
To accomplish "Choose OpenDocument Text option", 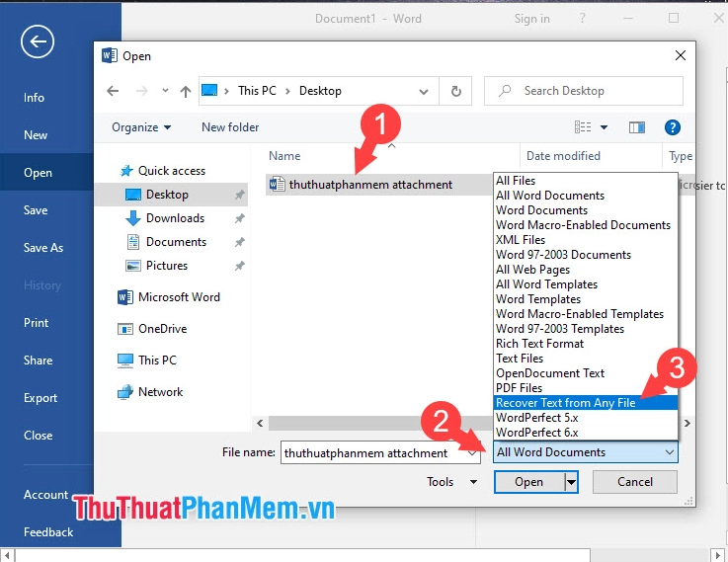I will [x=585, y=373].
